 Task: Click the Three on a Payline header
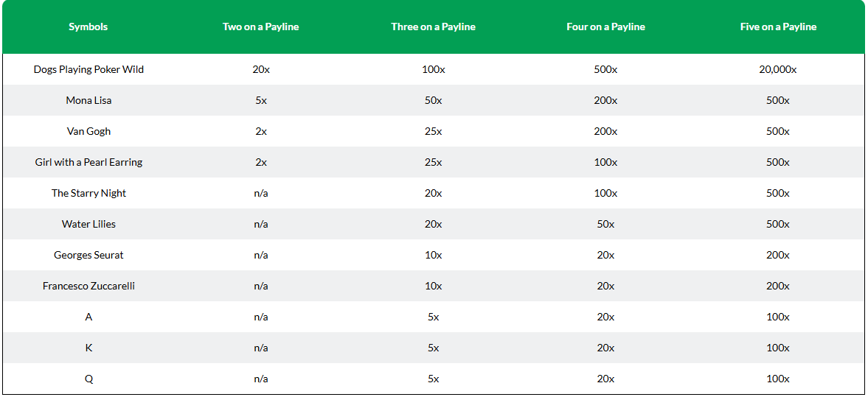click(x=434, y=27)
